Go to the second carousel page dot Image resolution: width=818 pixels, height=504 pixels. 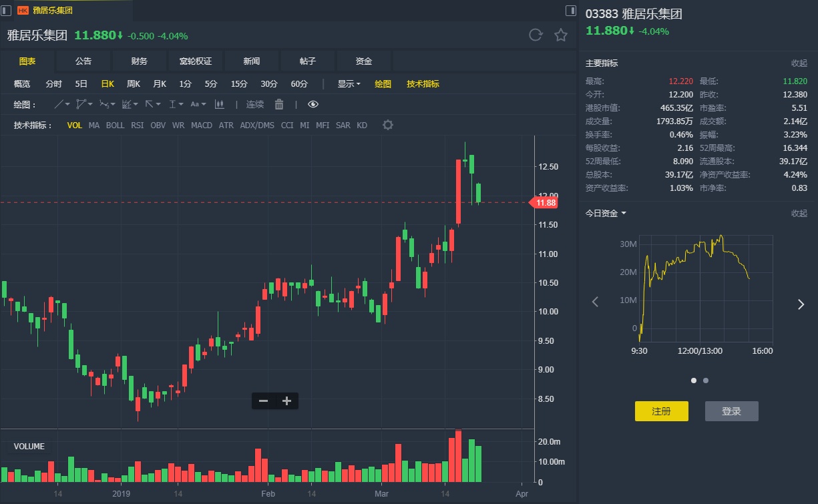point(706,381)
